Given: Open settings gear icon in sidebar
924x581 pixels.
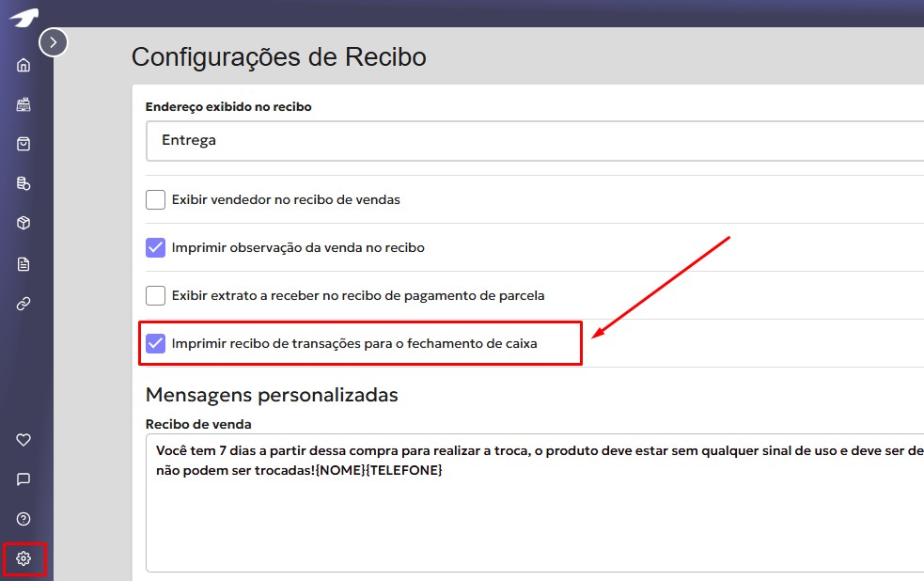Looking at the screenshot, I should pos(24,558).
